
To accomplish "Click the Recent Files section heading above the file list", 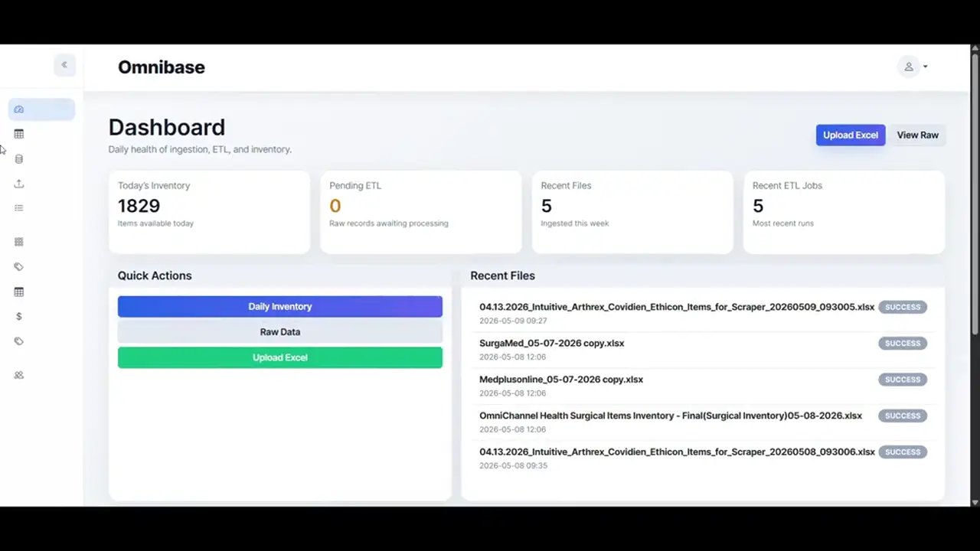I will point(503,275).
